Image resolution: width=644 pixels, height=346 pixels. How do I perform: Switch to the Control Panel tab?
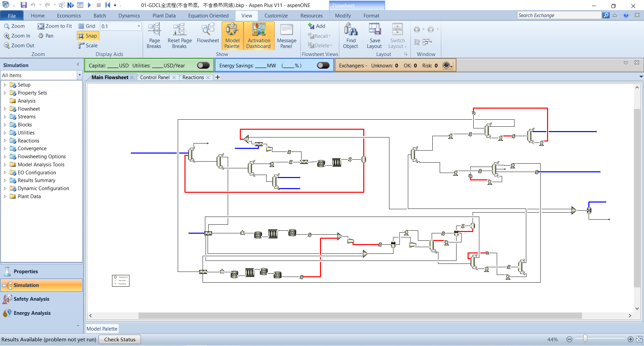[155, 77]
